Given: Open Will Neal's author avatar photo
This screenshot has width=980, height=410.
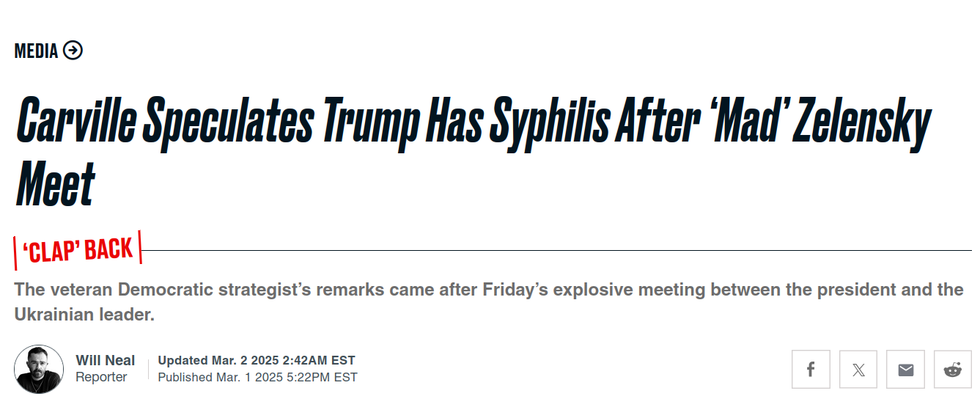Looking at the screenshot, I should click(x=39, y=369).
